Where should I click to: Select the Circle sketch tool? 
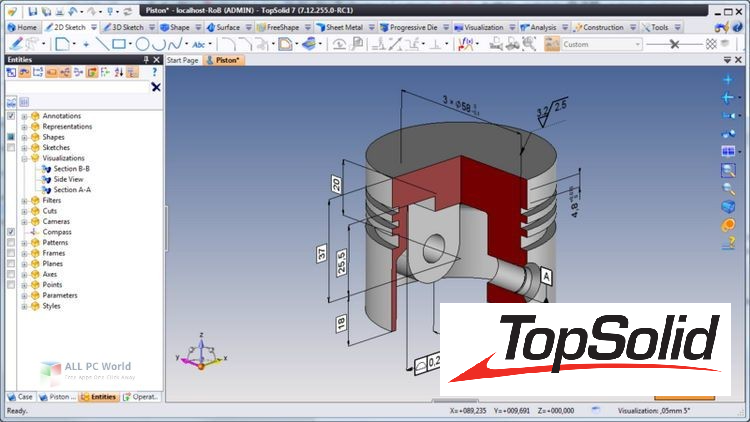click(142, 44)
